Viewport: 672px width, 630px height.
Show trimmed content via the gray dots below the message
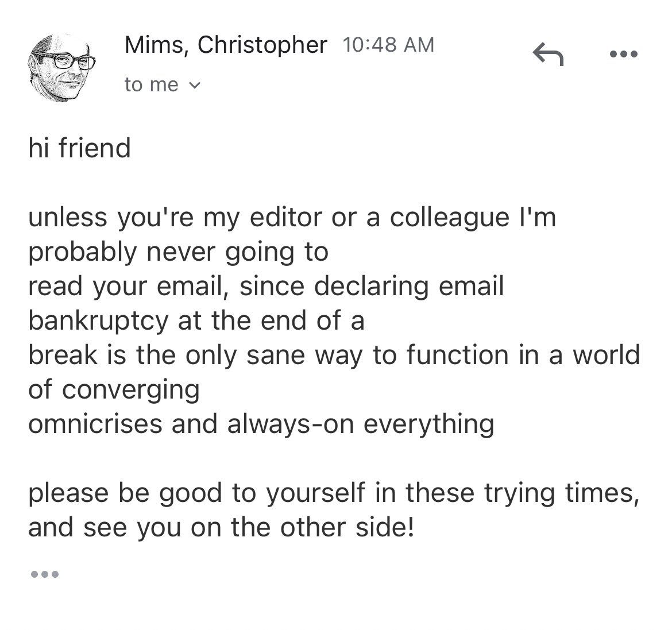pyautogui.click(x=44, y=574)
